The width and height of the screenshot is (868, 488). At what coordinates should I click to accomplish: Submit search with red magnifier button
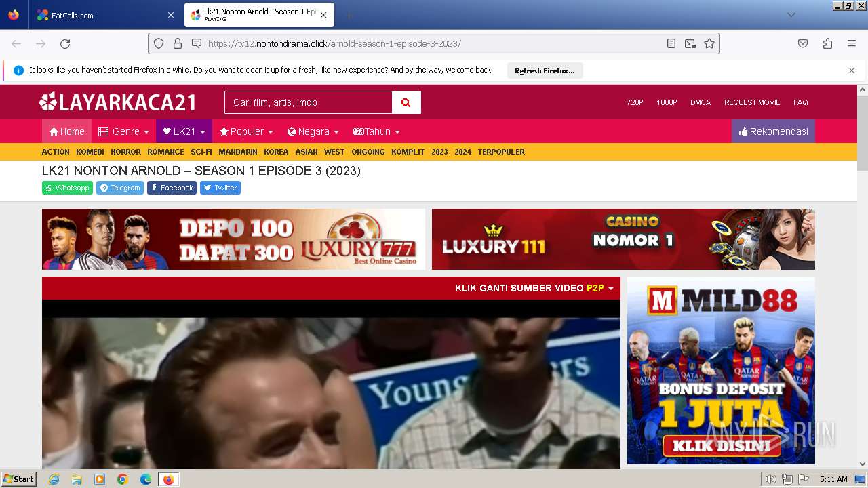pyautogui.click(x=406, y=102)
